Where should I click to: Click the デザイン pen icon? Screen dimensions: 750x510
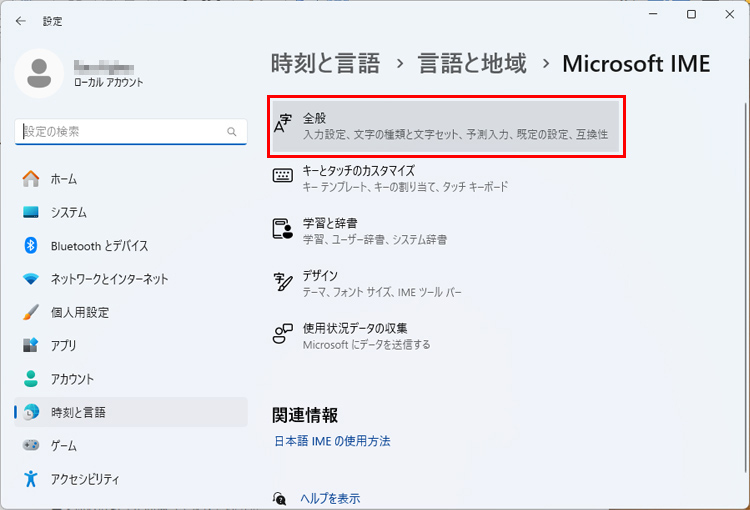pos(283,282)
